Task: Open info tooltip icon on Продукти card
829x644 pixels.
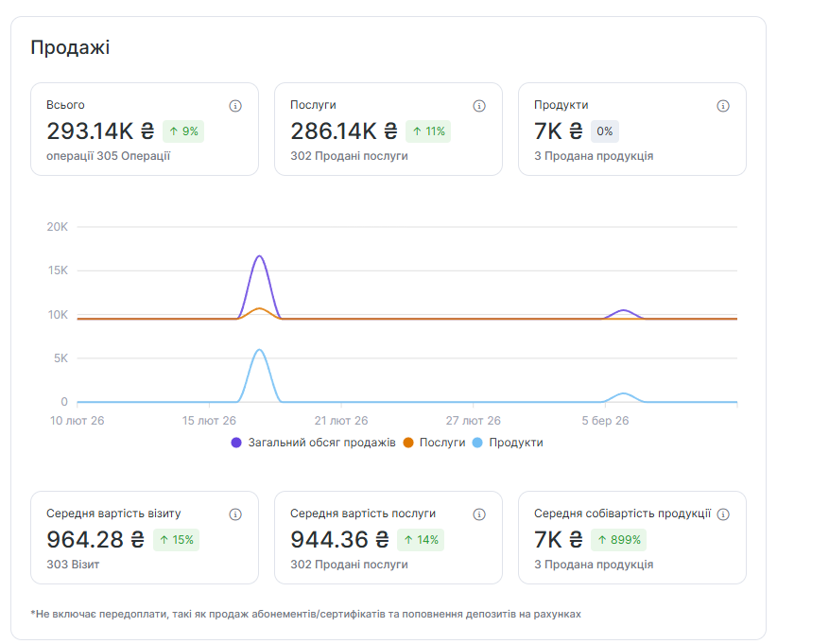Action: 723,106
